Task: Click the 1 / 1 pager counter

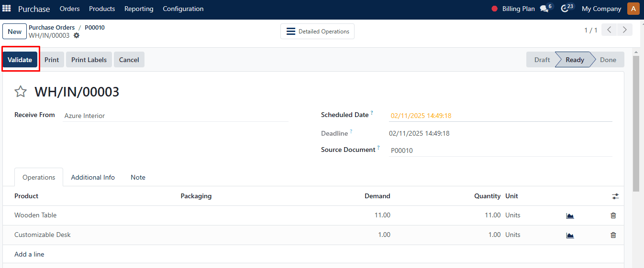Action: click(591, 30)
